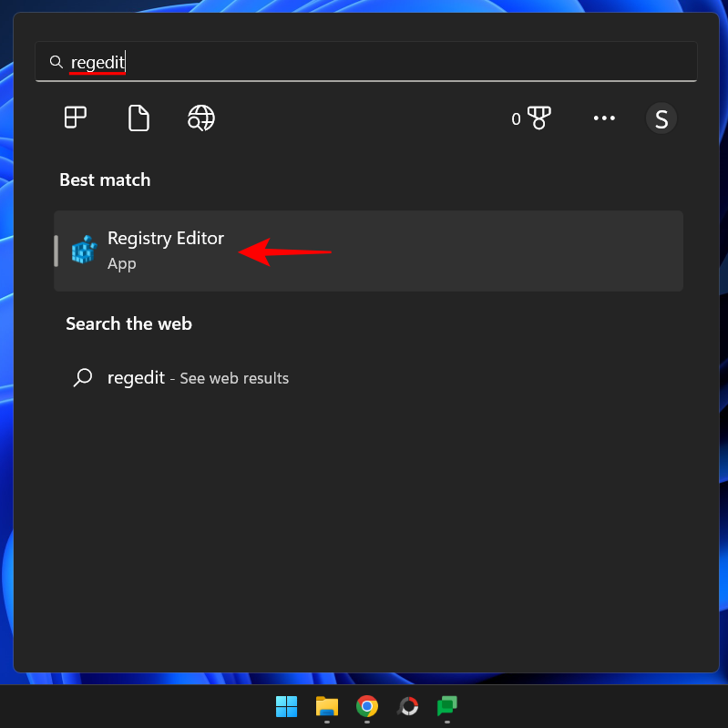The height and width of the screenshot is (728, 728).
Task: Click the Best match heading
Action: tap(105, 179)
